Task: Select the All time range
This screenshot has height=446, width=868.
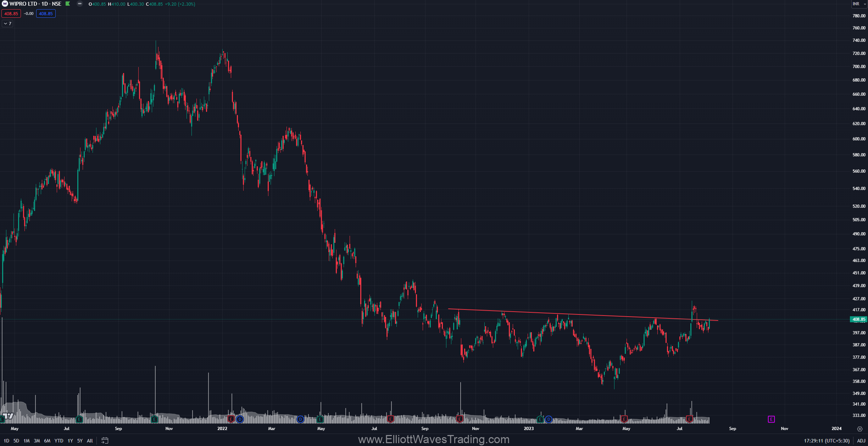Action: click(90, 441)
